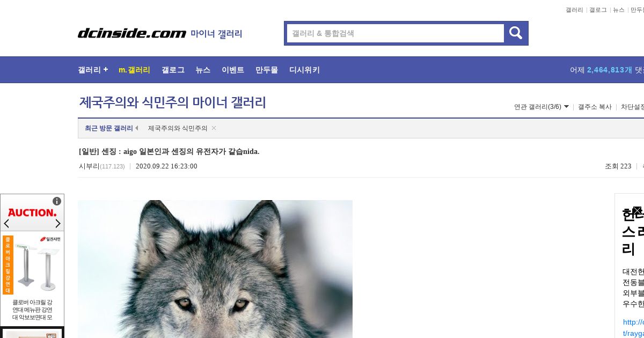Click 갤주소 복사 link
644x338 pixels.
click(x=595, y=107)
